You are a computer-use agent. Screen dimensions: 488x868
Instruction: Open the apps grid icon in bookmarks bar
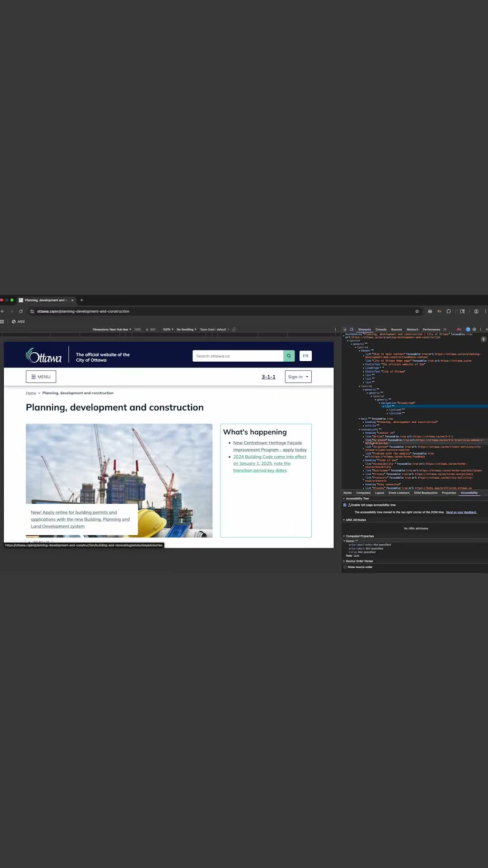[2, 321]
